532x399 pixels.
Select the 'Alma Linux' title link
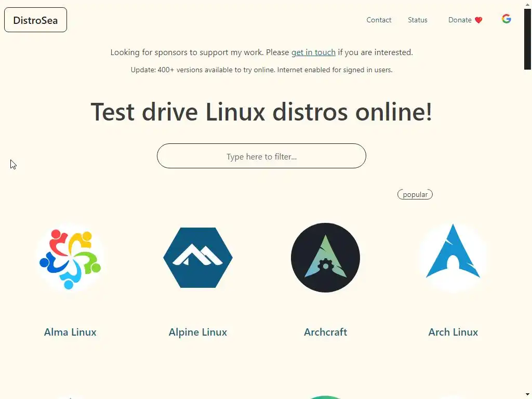(x=70, y=332)
